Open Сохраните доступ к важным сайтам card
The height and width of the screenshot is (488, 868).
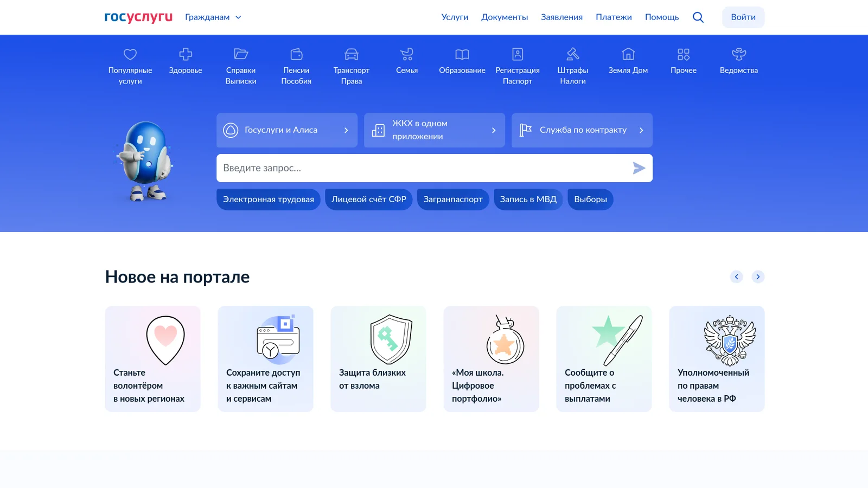coord(266,359)
